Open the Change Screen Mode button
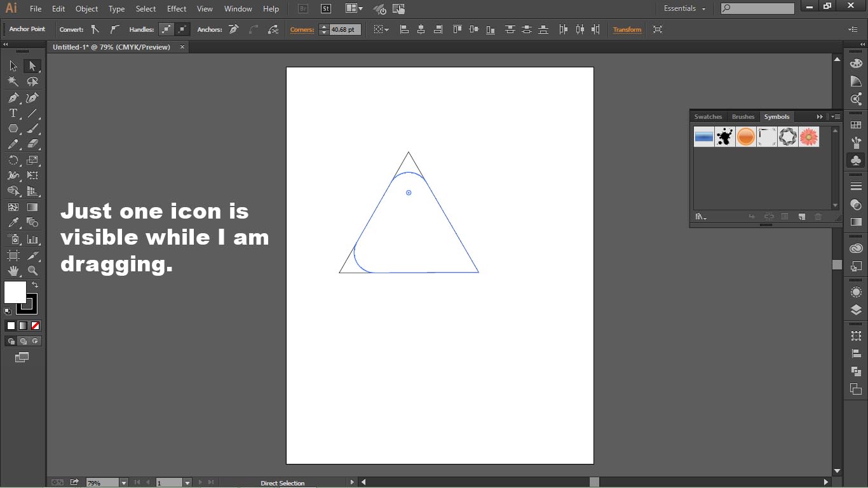The height and width of the screenshot is (488, 868). pos(22,358)
